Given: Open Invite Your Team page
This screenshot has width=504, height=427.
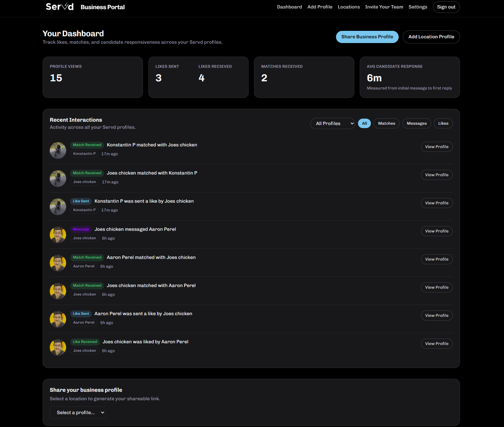Looking at the screenshot, I should click(x=384, y=7).
